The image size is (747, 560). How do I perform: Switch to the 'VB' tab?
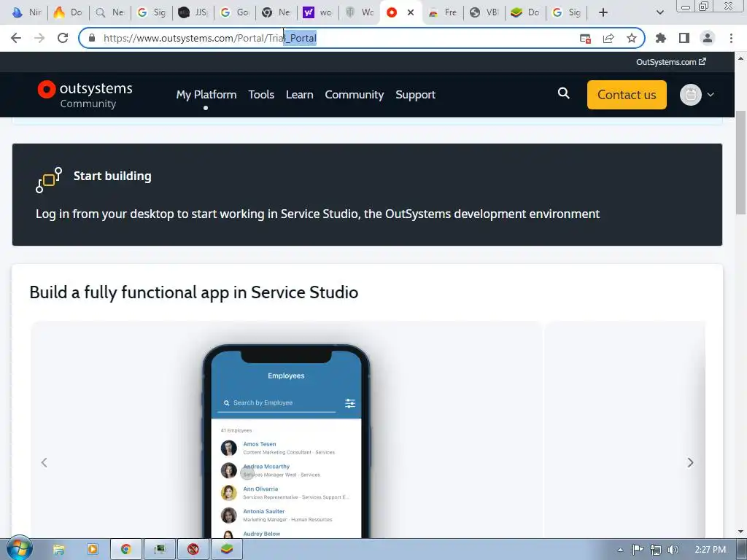coord(484,12)
